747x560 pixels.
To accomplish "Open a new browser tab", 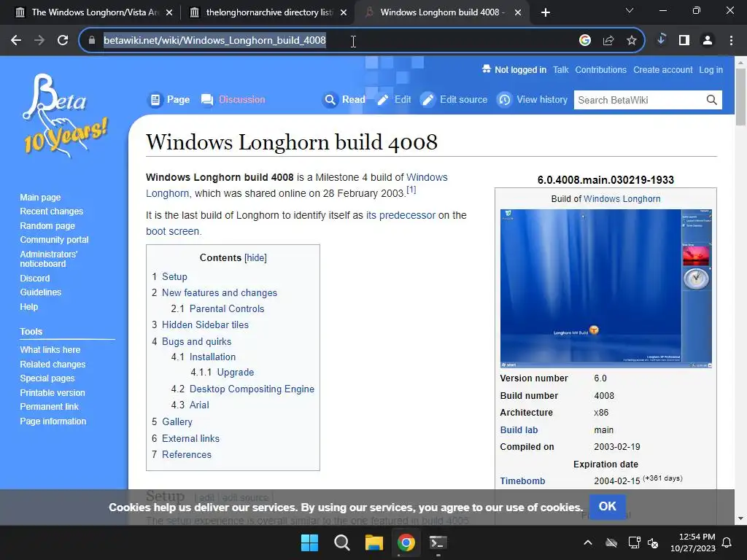I will (546, 12).
